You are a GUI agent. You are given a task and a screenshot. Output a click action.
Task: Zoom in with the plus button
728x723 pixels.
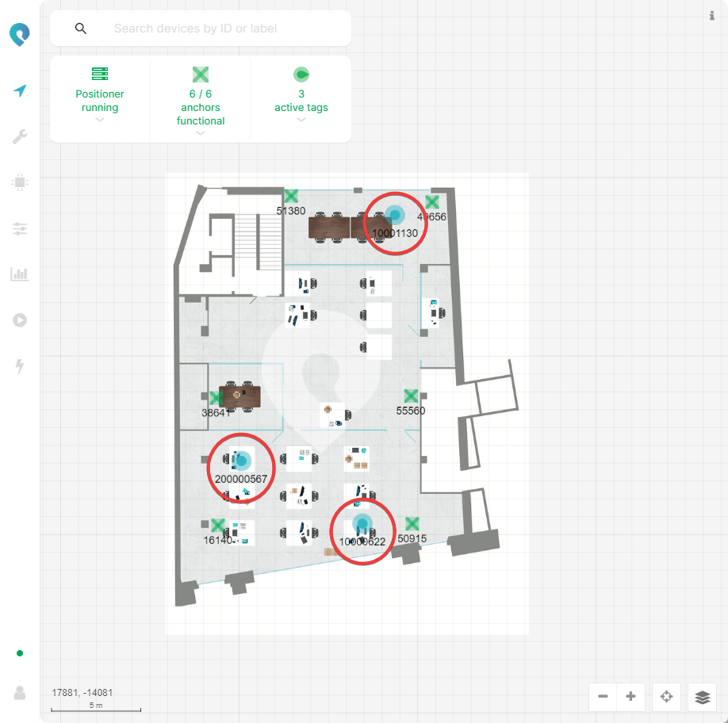pos(630,697)
